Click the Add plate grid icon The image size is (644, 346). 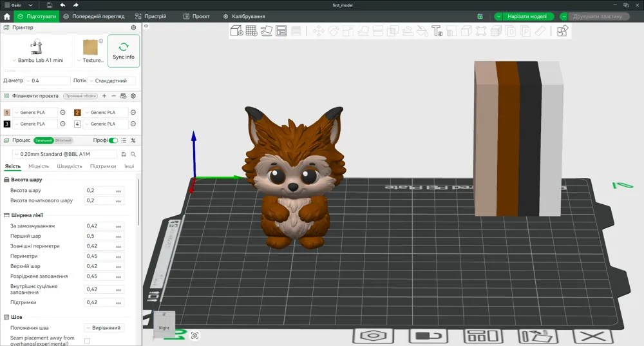point(251,31)
